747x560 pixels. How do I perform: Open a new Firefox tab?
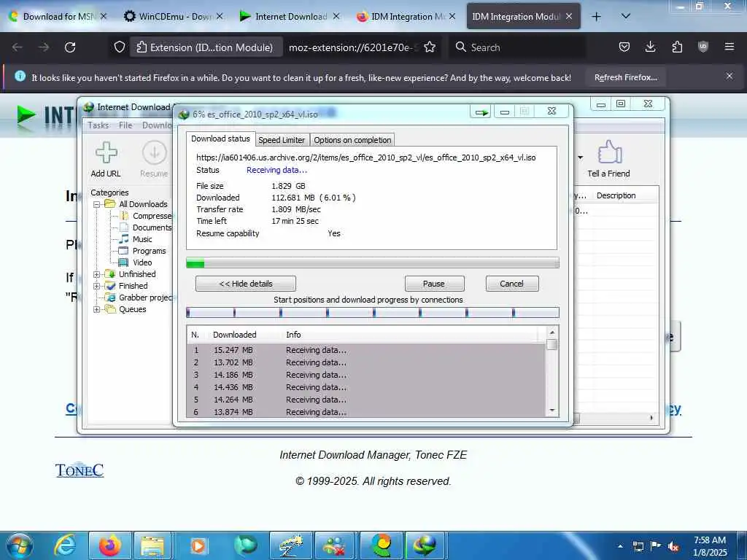pyautogui.click(x=596, y=16)
